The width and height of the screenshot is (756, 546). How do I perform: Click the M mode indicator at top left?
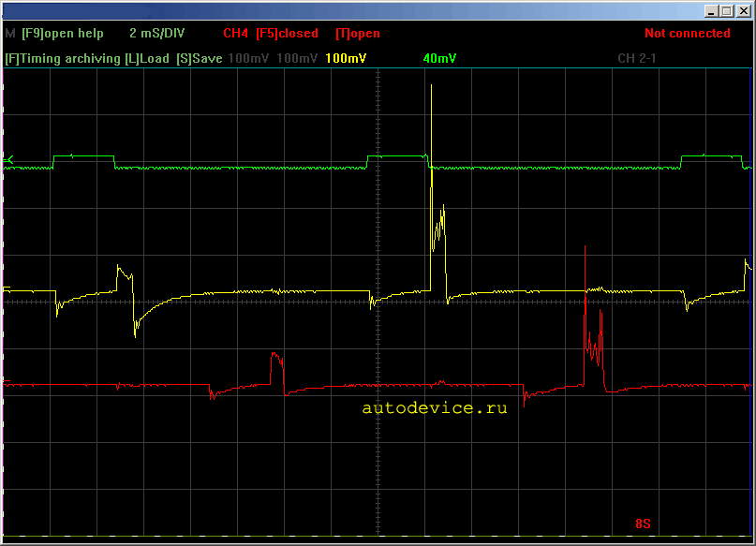click(x=10, y=34)
